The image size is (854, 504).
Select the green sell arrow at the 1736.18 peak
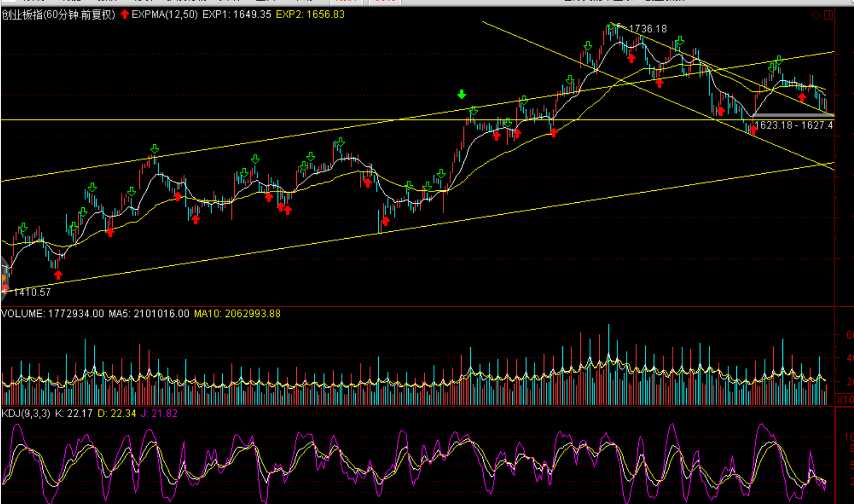point(612,26)
